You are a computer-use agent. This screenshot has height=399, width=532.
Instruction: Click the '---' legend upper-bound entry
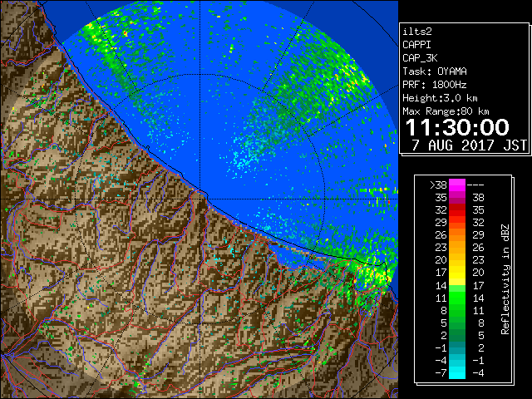[475, 185]
